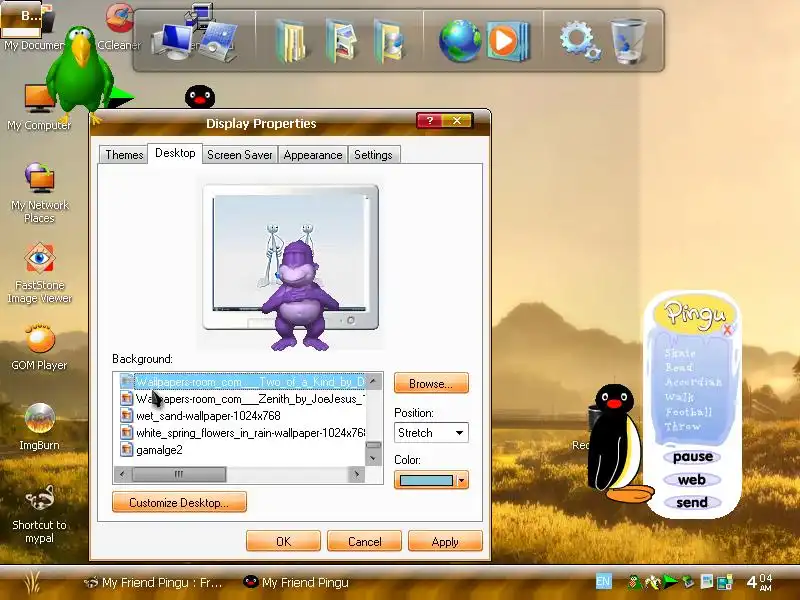The image size is (800, 600).
Task: Launch CCleaner from the desktop
Action: click(119, 26)
